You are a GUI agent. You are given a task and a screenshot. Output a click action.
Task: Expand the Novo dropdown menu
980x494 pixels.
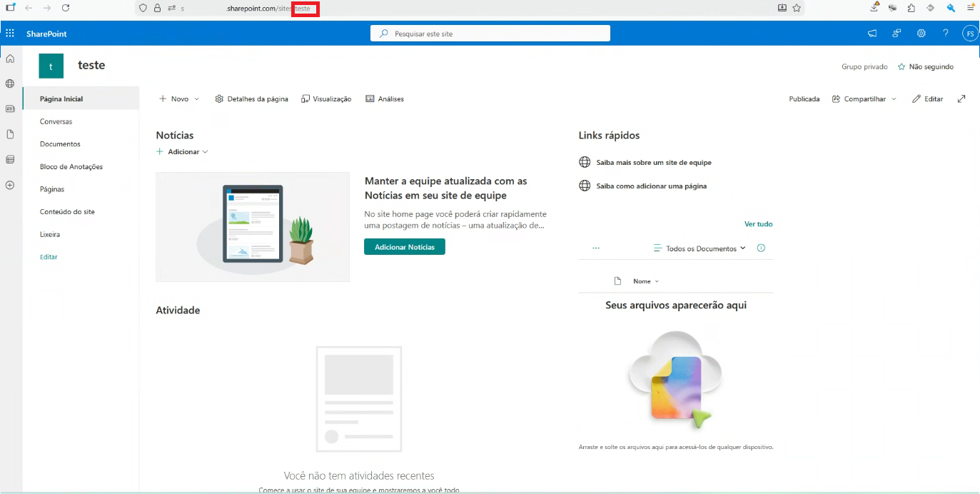click(179, 99)
